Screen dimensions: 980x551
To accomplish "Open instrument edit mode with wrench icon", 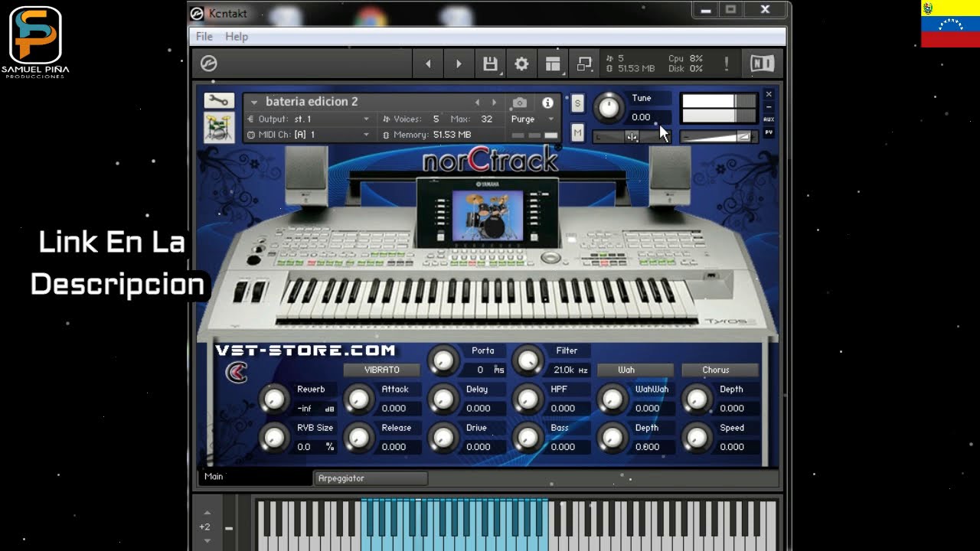I will (219, 101).
